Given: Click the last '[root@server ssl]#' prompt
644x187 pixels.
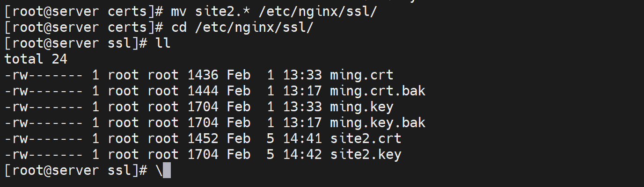Looking at the screenshot, I should click(76, 170).
